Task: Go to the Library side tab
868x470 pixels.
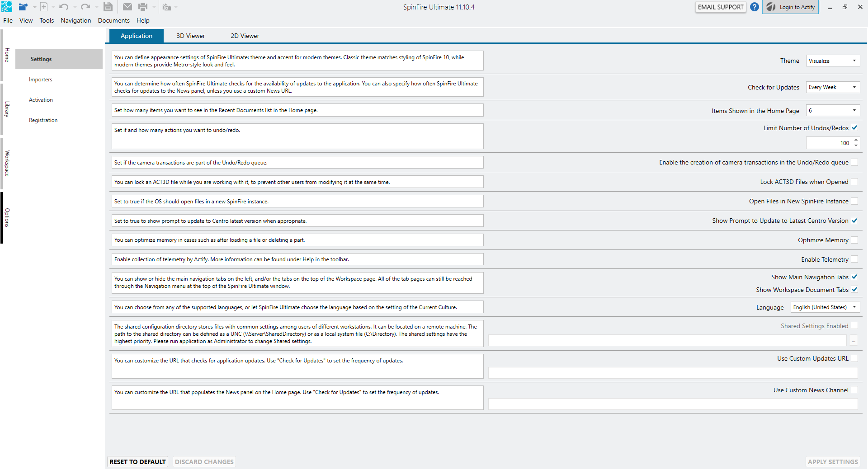Action: pyautogui.click(x=6, y=109)
